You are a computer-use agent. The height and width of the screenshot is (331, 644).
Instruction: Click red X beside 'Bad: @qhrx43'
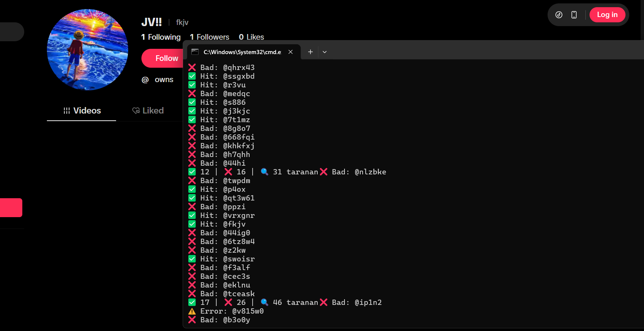point(192,67)
